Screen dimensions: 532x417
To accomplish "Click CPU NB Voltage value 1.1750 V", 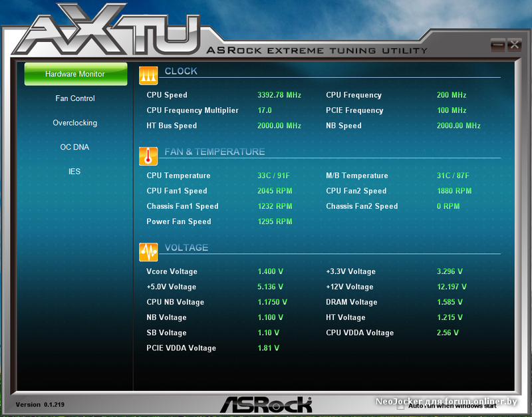I will [273, 302].
